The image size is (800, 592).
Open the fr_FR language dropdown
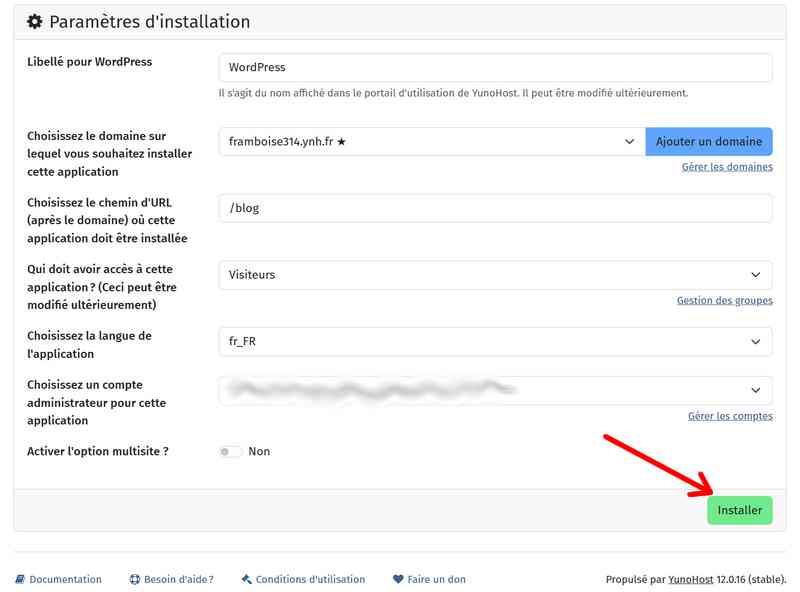495,341
